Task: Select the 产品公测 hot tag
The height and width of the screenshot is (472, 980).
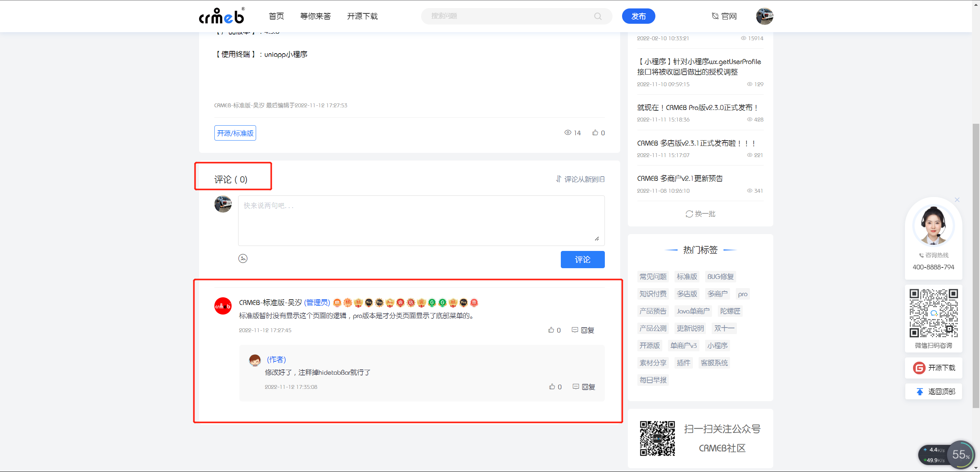Action: tap(653, 328)
